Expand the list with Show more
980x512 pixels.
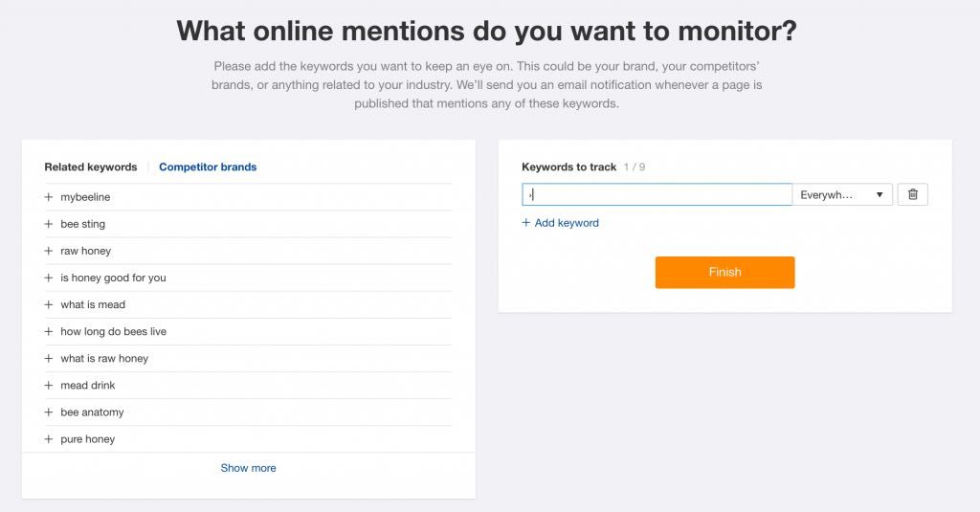pyautogui.click(x=248, y=468)
